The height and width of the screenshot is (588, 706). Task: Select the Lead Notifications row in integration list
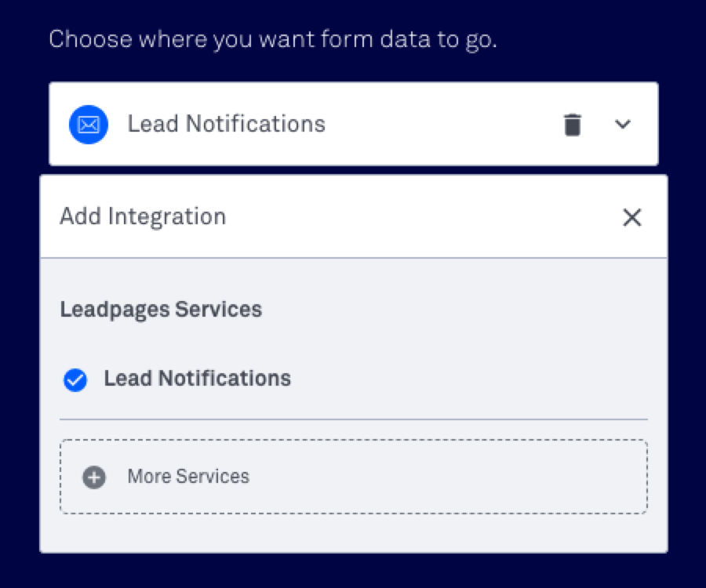pyautogui.click(x=354, y=379)
